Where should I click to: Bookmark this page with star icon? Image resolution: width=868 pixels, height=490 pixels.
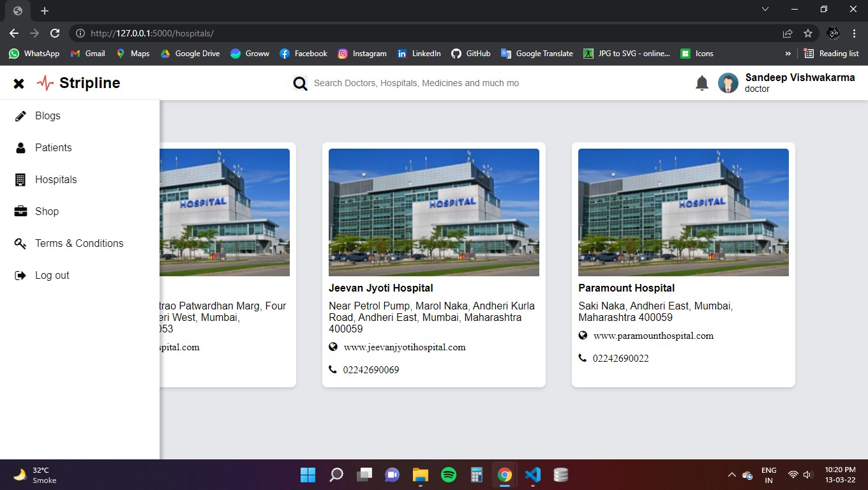808,33
